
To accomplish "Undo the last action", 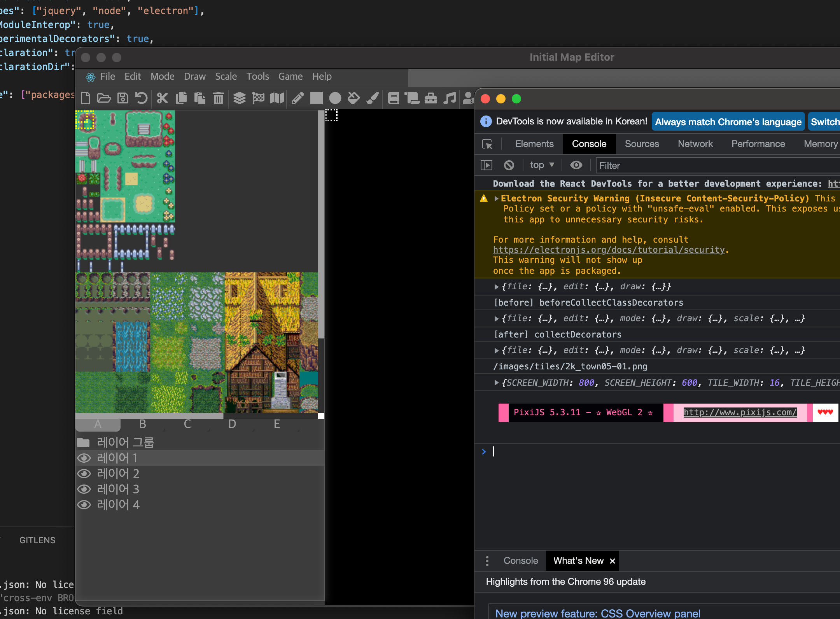I will 141,98.
